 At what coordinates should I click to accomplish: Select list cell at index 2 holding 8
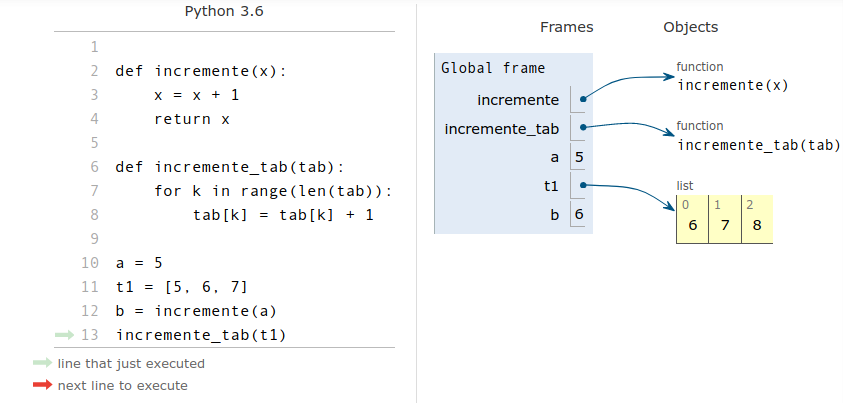click(757, 224)
